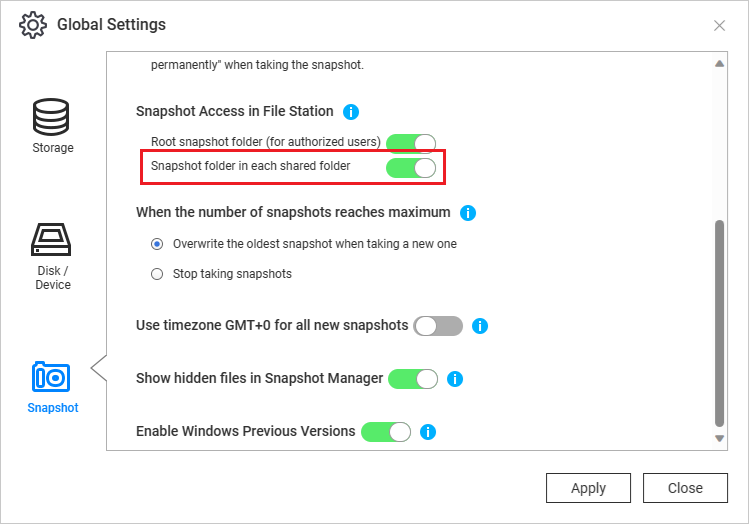Show info about GMT+0 timezone option

click(480, 326)
